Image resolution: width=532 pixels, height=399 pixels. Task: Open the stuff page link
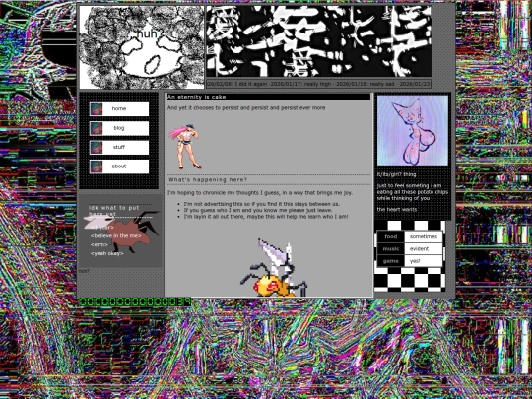119,147
